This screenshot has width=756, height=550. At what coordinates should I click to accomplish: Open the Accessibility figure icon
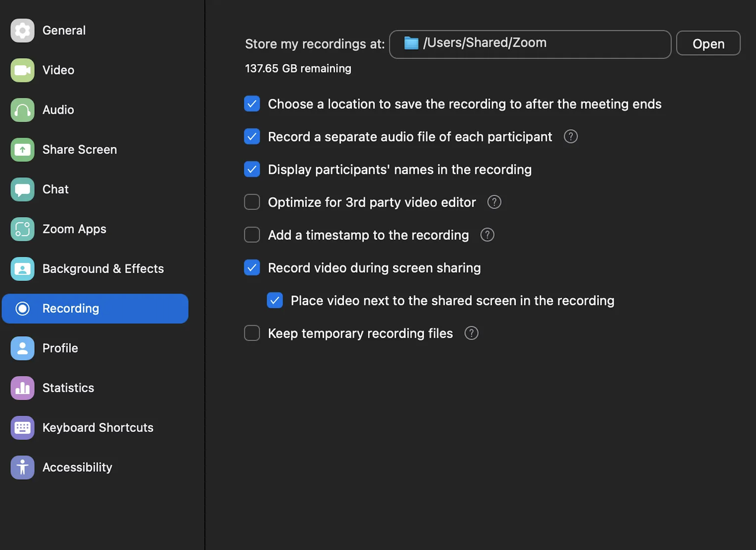[22, 467]
